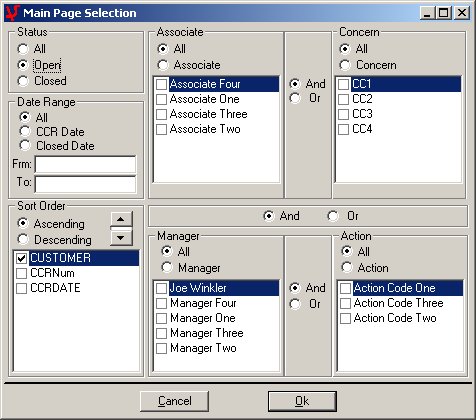Select Or between Associate and Concern

tap(295, 98)
